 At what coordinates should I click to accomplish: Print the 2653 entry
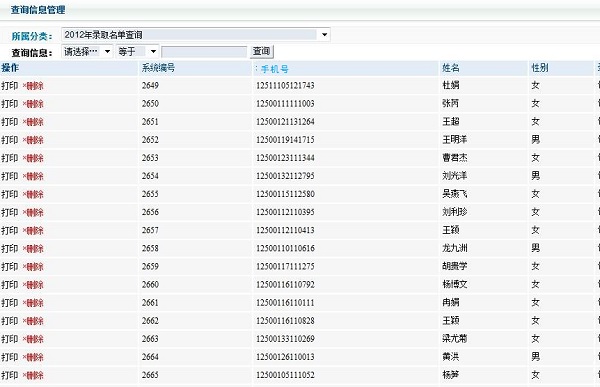click(10, 158)
